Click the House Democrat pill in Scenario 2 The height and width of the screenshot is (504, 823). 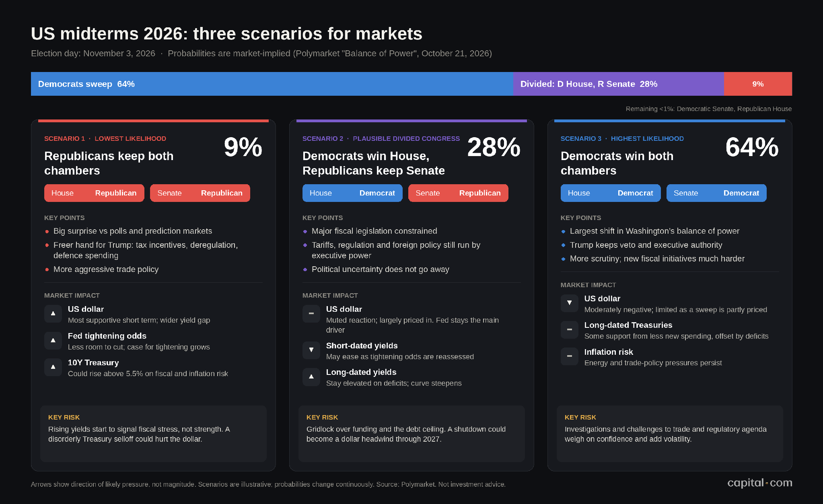tap(352, 193)
